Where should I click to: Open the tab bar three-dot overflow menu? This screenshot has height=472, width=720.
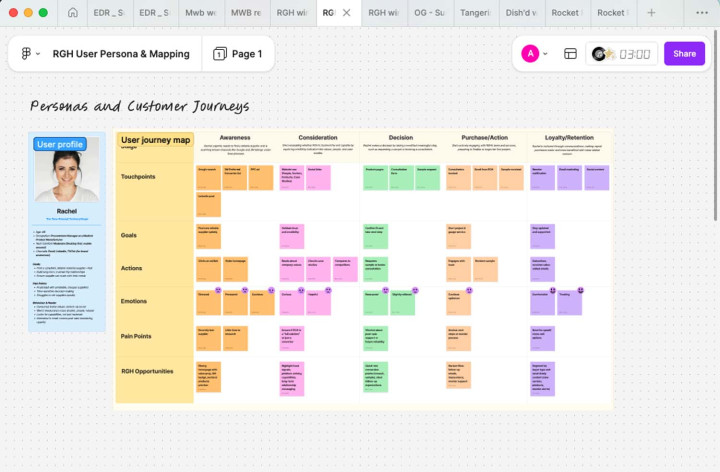click(700, 13)
